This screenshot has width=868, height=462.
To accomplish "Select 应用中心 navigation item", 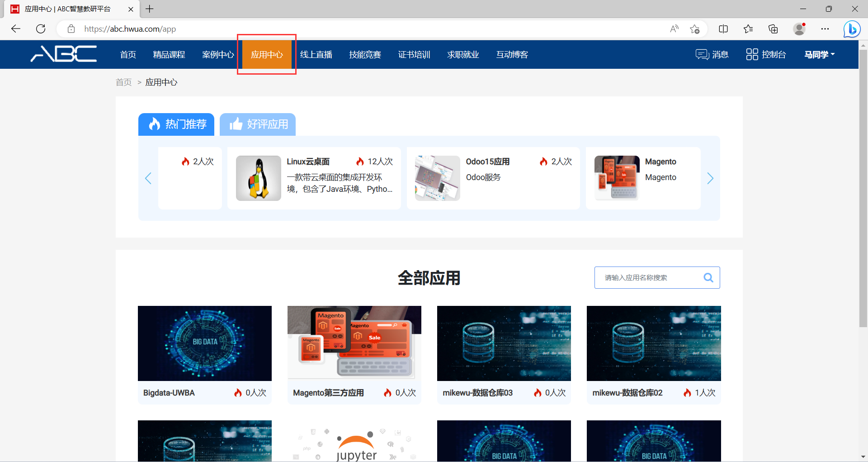I will 267,54.
